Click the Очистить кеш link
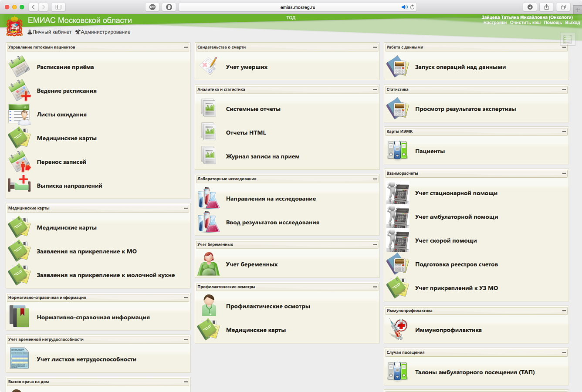582x392 pixels. click(x=525, y=23)
